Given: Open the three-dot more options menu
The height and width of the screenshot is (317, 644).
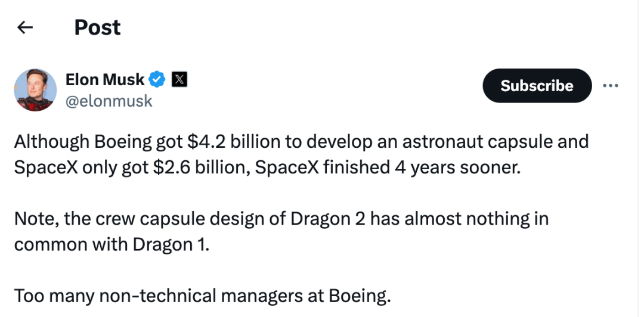Looking at the screenshot, I should click(x=611, y=85).
